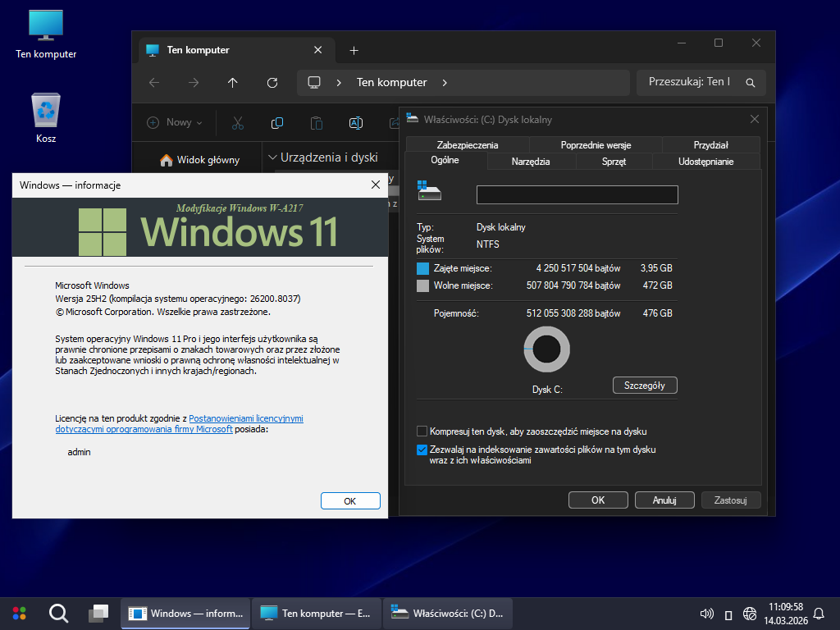Open the Zabezpieczenia tab
This screenshot has height=630, width=840.
467,145
